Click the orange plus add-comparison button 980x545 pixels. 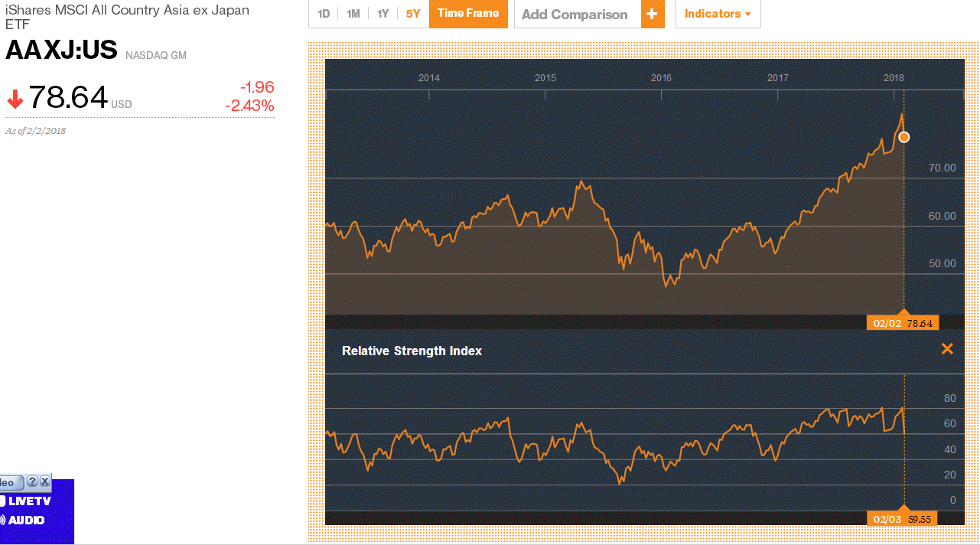click(x=653, y=14)
